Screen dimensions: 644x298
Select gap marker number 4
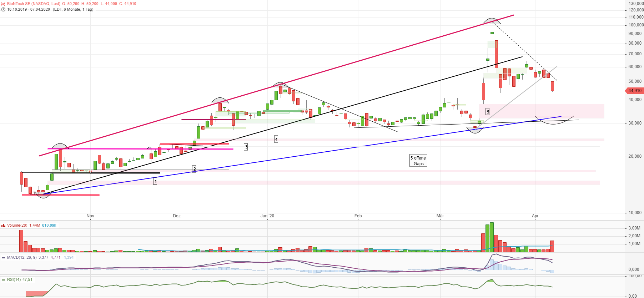click(276, 139)
